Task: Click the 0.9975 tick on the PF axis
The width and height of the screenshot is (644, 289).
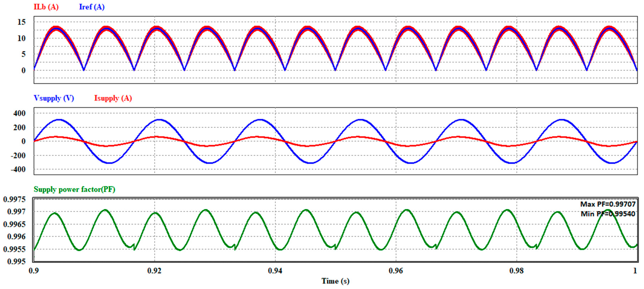Action: (x=15, y=199)
